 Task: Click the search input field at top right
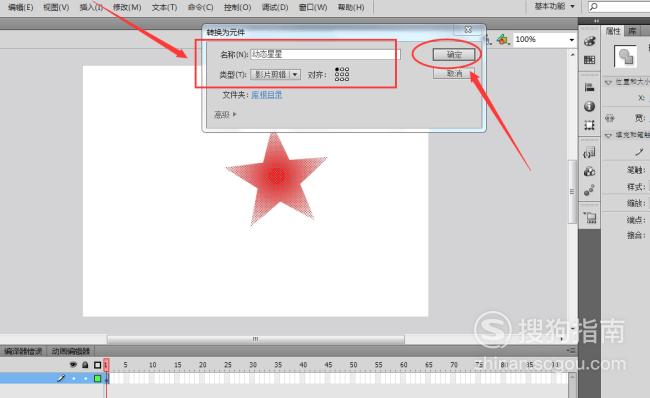tap(619, 6)
